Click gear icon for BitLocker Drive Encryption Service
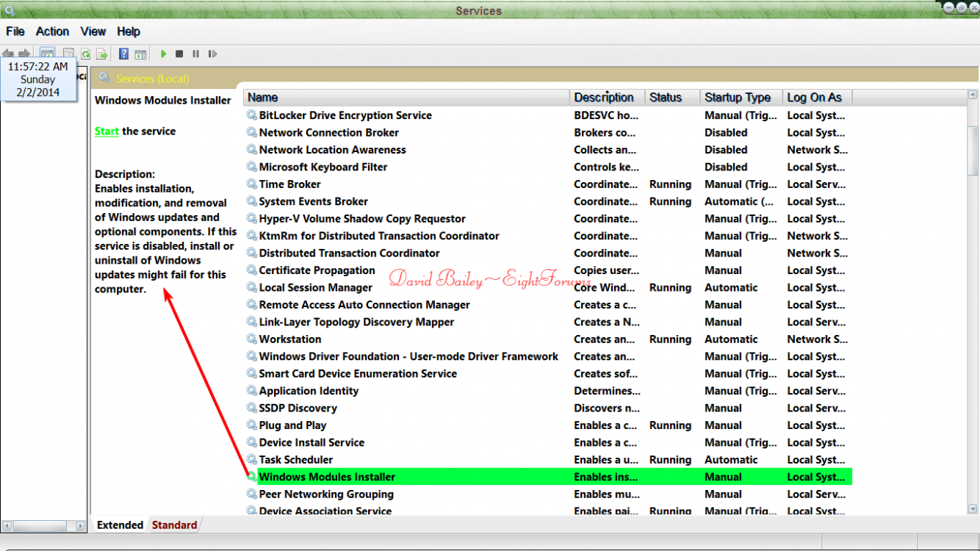 click(x=252, y=115)
